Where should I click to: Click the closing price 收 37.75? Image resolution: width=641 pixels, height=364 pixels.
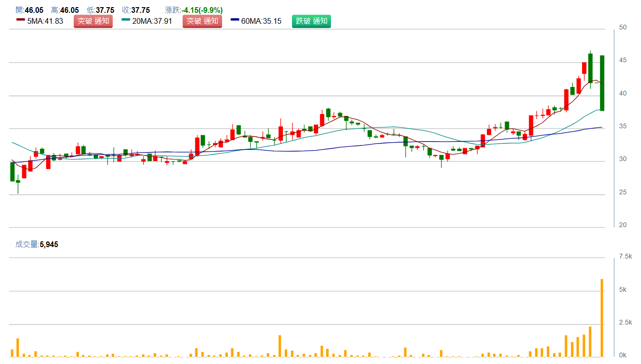click(136, 10)
